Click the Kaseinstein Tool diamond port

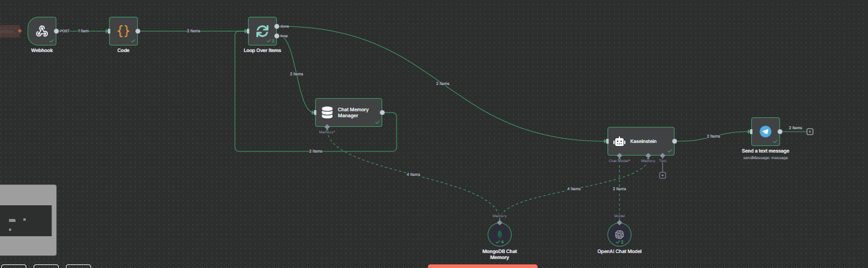pos(663,156)
